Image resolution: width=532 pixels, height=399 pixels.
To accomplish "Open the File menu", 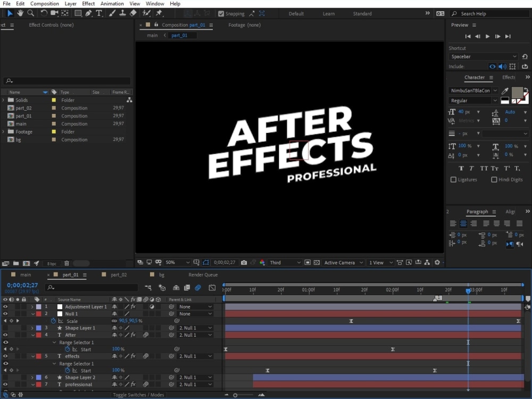I will [6, 4].
